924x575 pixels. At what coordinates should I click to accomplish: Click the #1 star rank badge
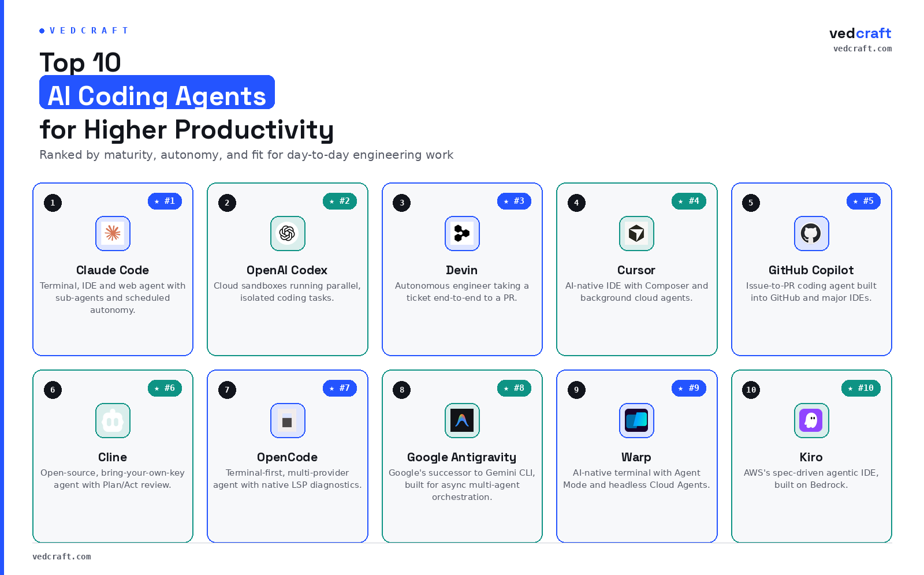click(165, 201)
